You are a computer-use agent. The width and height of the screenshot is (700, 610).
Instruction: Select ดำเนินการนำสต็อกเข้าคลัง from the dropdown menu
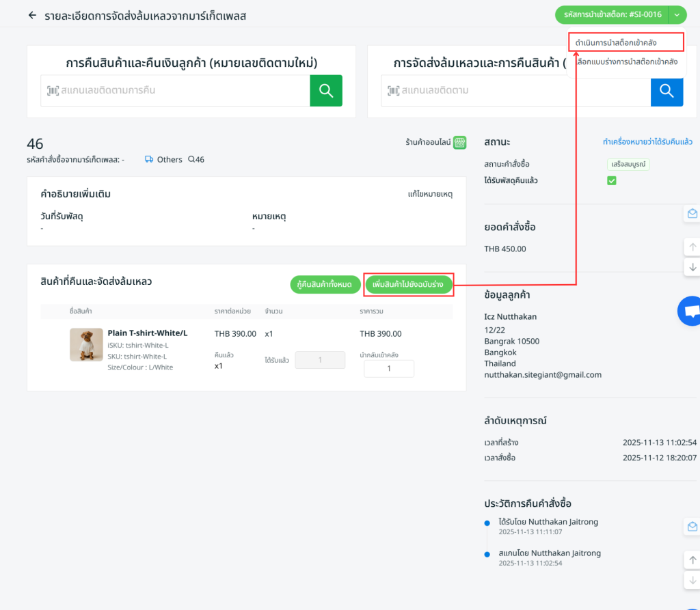coord(625,42)
